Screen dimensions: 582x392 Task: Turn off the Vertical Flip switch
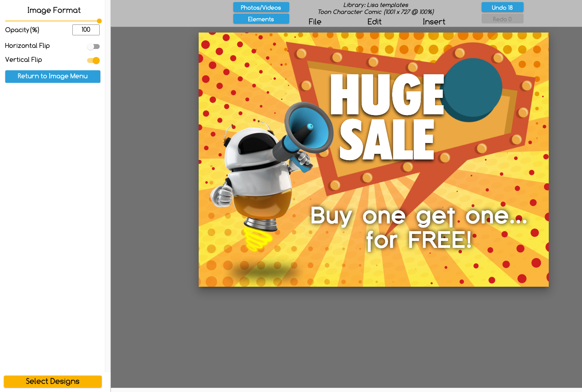(x=93, y=60)
